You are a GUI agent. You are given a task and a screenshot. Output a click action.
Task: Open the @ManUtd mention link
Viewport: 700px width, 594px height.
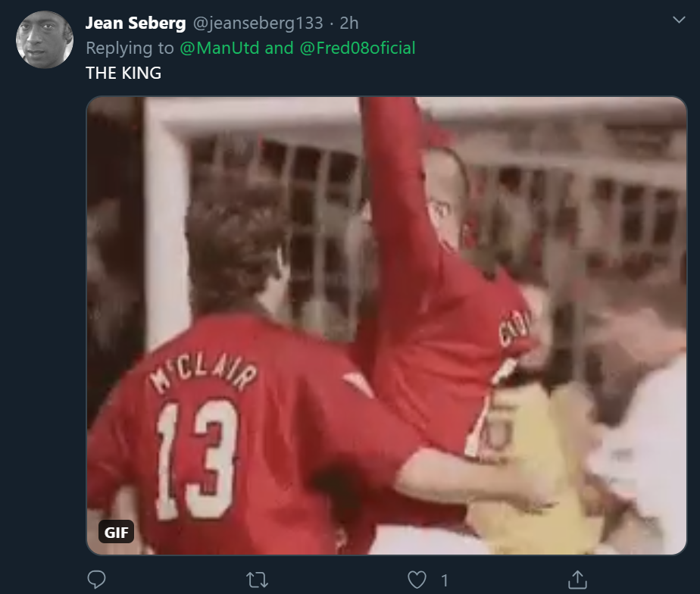(x=220, y=48)
